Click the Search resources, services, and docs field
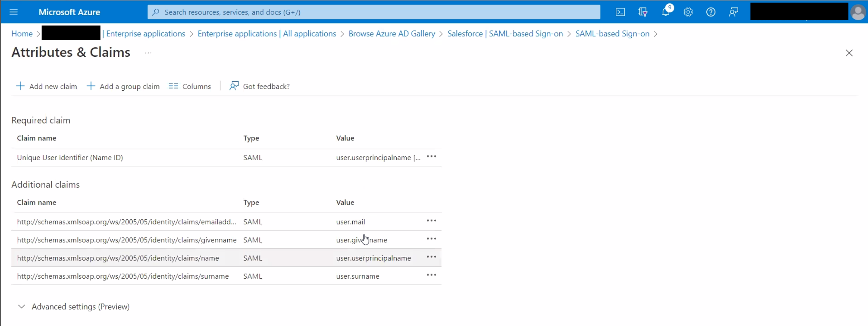The image size is (868, 326). [374, 12]
